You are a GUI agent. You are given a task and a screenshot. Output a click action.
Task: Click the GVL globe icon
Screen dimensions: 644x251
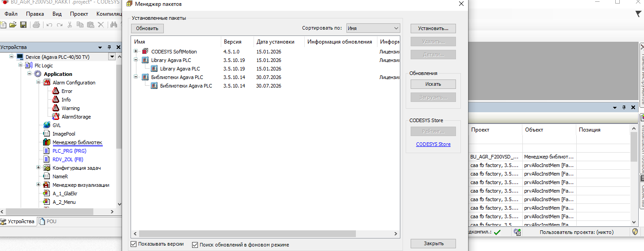(x=47, y=125)
